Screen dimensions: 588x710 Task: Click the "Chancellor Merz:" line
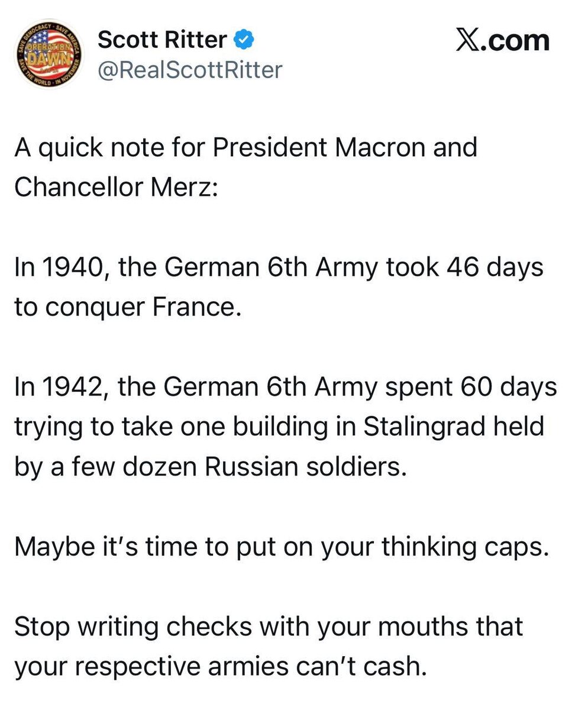(116, 187)
